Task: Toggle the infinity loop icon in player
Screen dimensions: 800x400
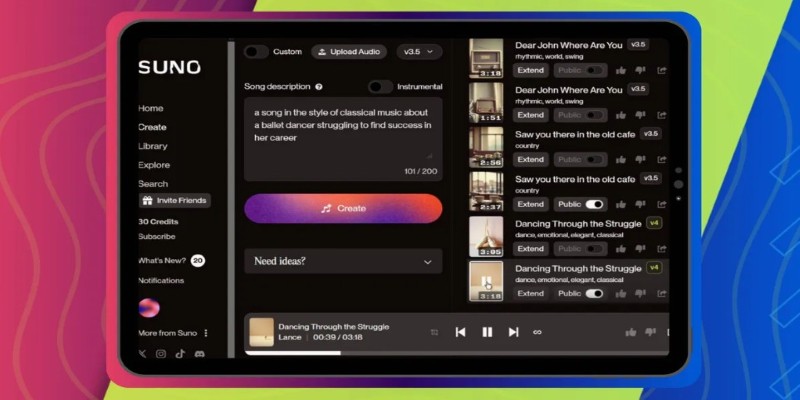Action: pos(537,332)
